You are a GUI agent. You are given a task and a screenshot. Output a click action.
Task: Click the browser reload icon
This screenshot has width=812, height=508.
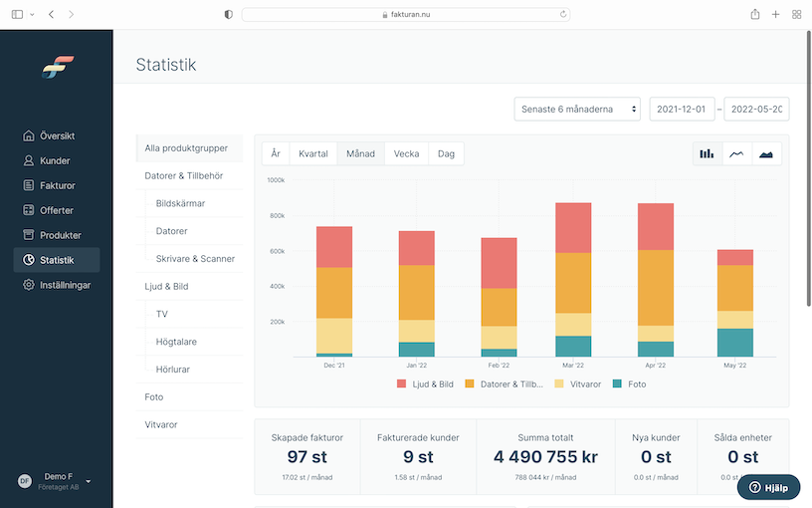click(564, 14)
